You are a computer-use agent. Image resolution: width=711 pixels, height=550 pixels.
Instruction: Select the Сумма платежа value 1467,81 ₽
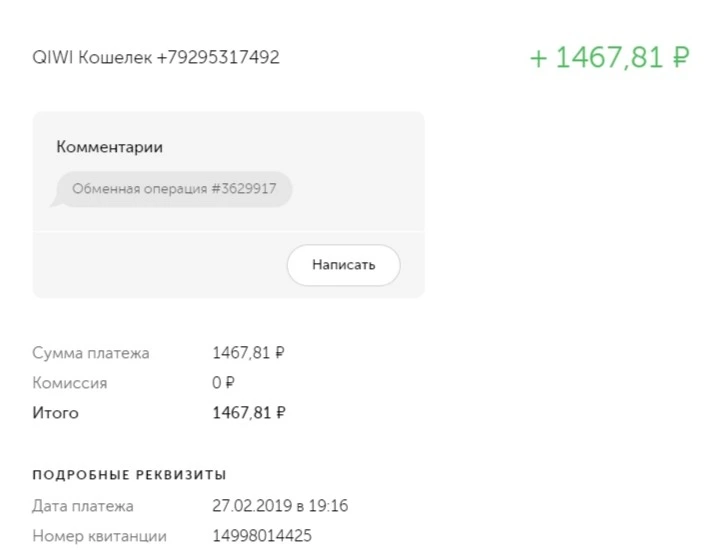click(248, 353)
